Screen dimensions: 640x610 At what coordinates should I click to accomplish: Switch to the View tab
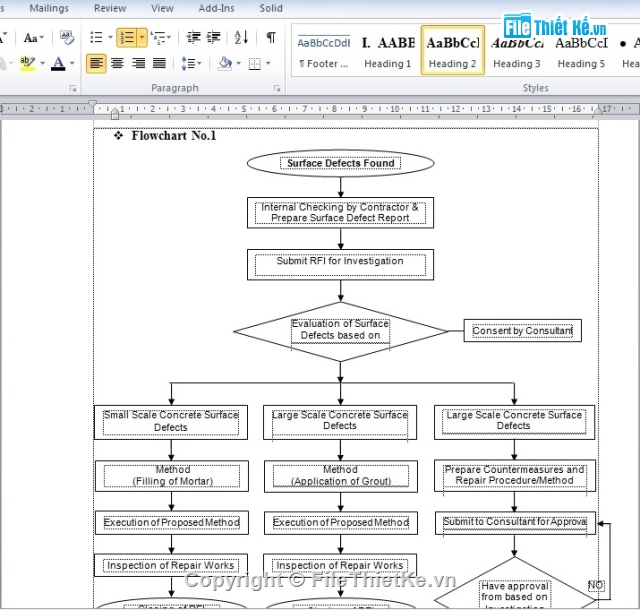(162, 8)
